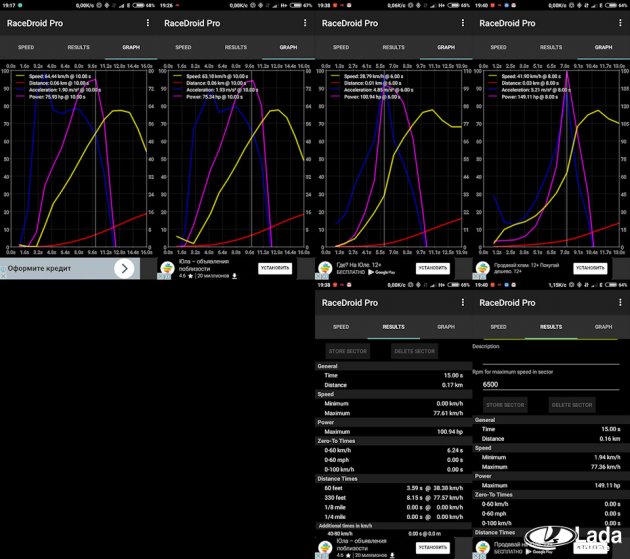Click the Lada logo watermark
The height and width of the screenshot is (559, 630).
click(588, 541)
